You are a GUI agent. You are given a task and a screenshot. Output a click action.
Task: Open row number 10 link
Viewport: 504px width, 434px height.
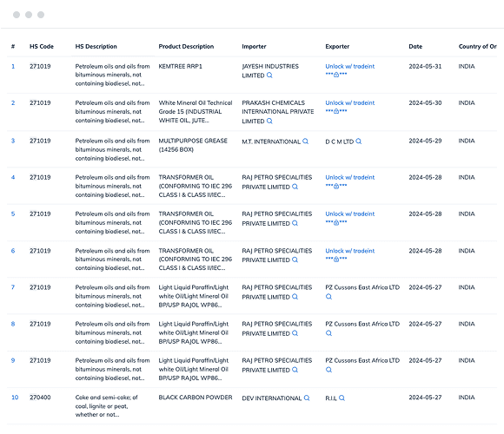point(15,398)
